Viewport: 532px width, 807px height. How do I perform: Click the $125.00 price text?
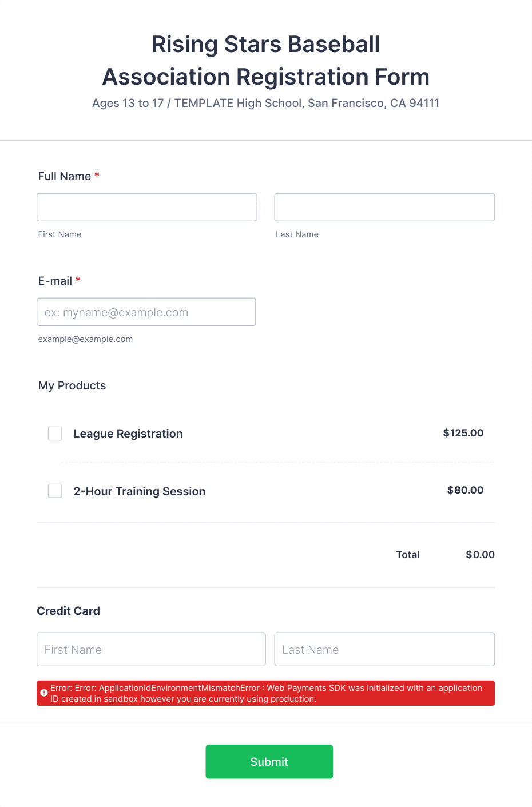tap(463, 433)
